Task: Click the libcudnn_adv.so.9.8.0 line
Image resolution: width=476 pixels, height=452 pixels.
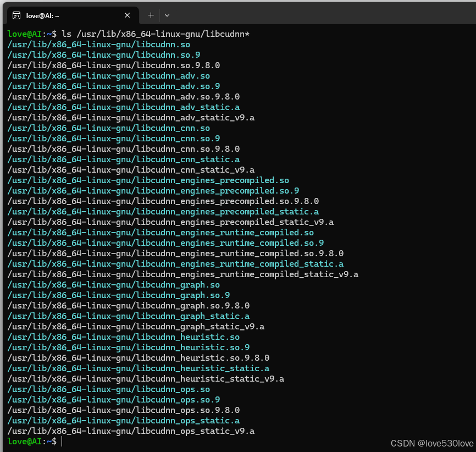Action: (x=124, y=97)
